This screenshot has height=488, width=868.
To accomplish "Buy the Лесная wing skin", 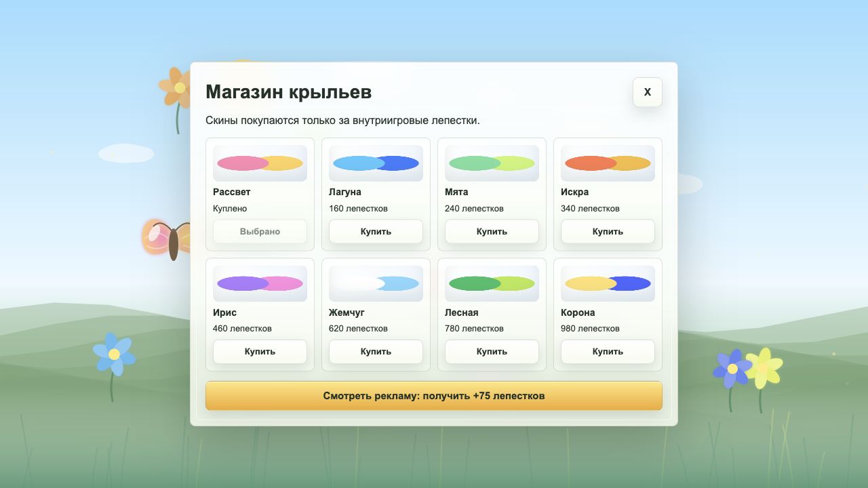I will (492, 351).
